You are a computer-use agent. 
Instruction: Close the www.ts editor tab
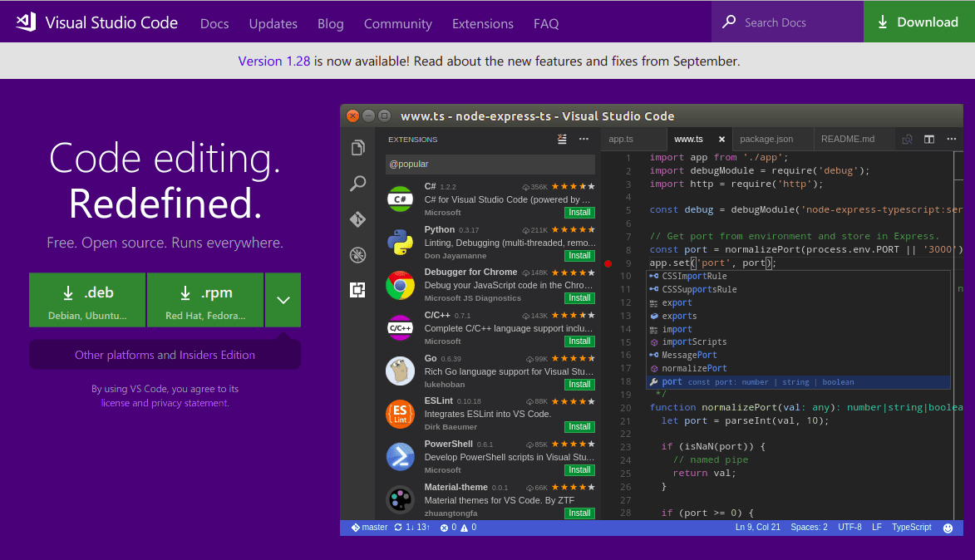pos(721,140)
